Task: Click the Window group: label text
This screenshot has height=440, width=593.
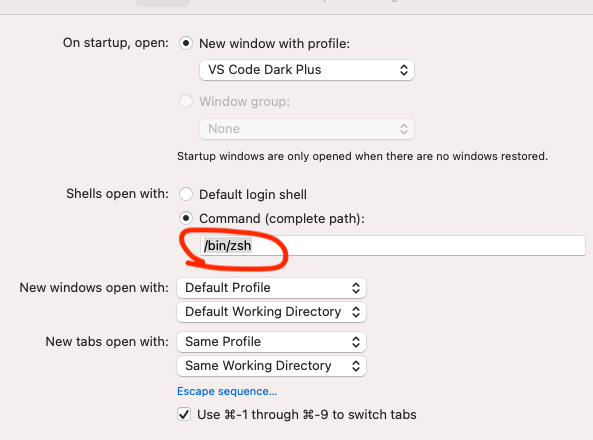Action: [245, 101]
